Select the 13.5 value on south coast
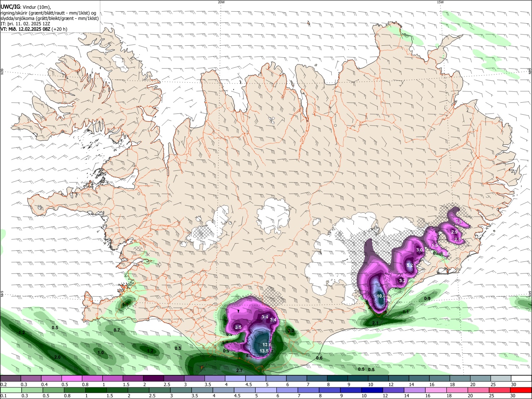532x399 pixels. 264,351
